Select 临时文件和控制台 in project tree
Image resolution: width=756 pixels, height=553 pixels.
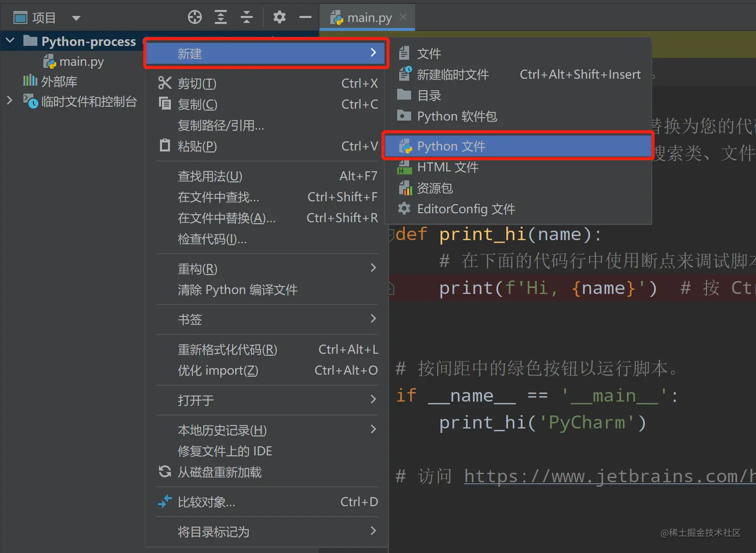click(x=89, y=101)
